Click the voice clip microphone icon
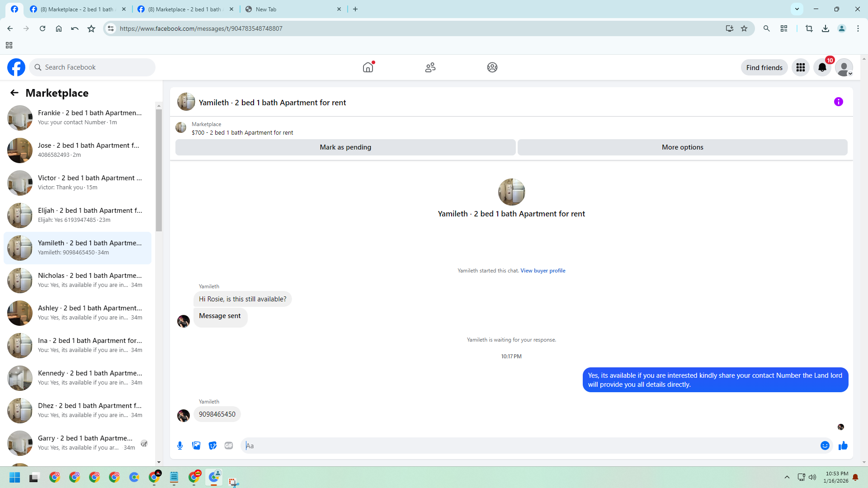Image resolution: width=868 pixels, height=488 pixels. (180, 446)
